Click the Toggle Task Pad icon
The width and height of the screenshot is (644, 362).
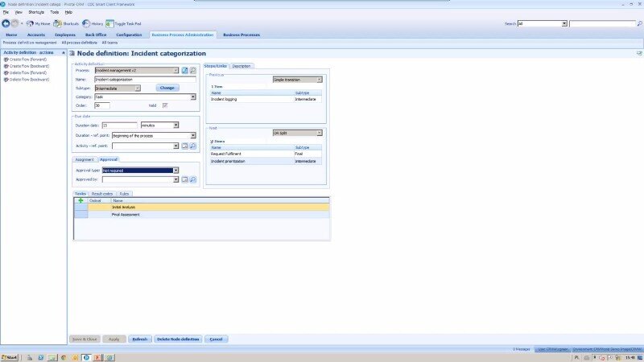(122, 24)
